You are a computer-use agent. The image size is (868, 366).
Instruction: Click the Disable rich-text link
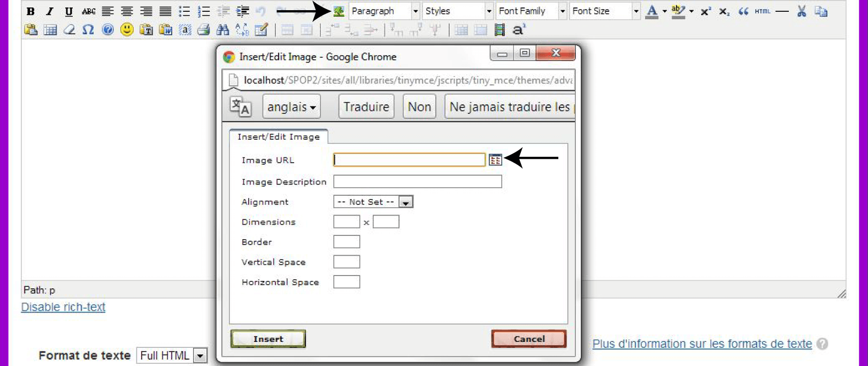tap(63, 307)
